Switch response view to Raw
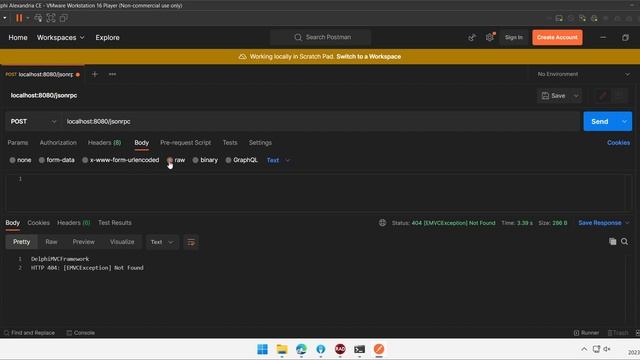The width and height of the screenshot is (640, 360). (51, 242)
